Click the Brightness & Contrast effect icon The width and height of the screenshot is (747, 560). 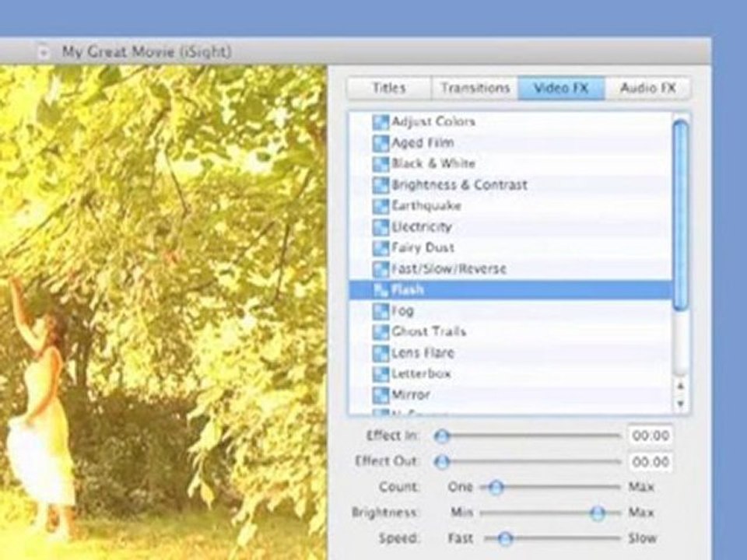381,185
